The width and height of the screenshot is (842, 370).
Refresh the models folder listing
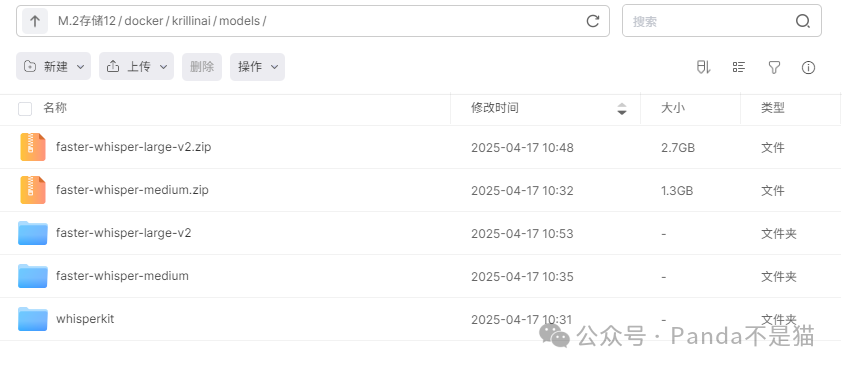[x=592, y=21]
